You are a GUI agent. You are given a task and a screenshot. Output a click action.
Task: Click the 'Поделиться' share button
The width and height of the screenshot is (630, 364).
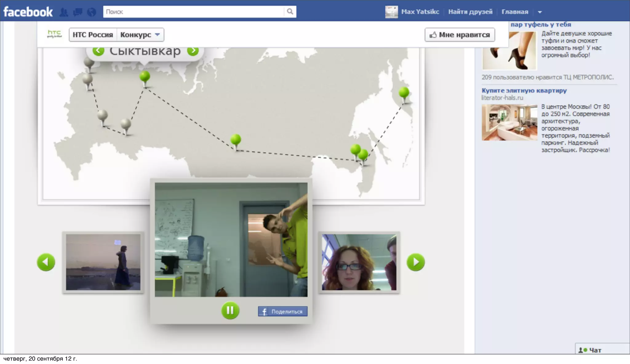coord(282,311)
